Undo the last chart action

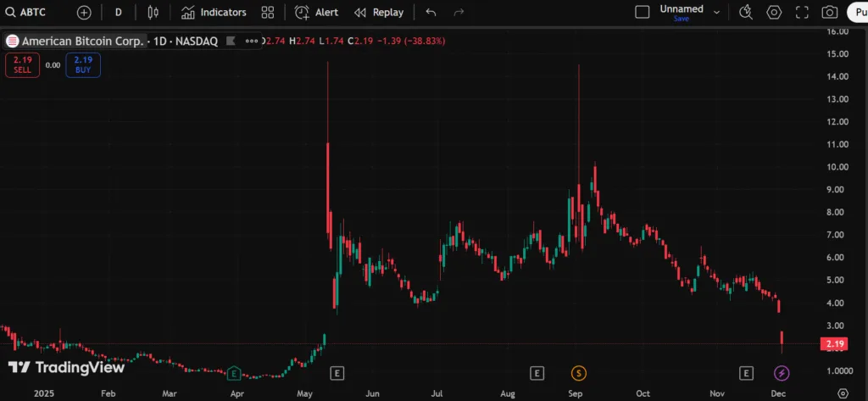(431, 12)
